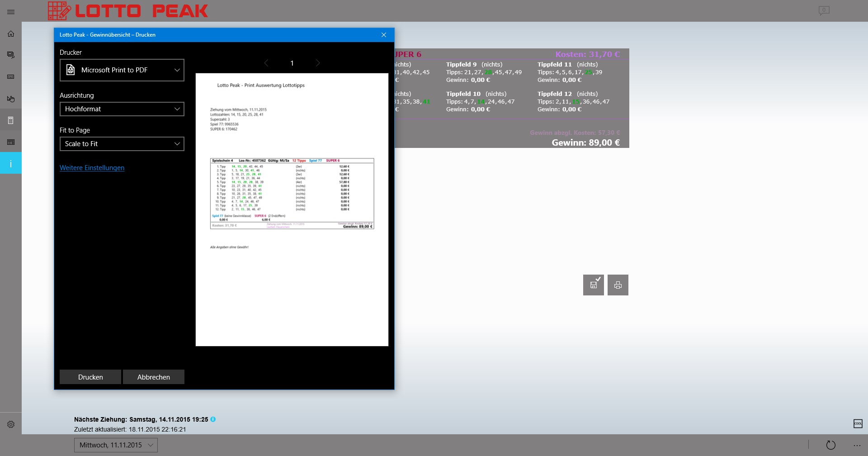Go to the next preview page
The image size is (868, 456).
pyautogui.click(x=318, y=63)
